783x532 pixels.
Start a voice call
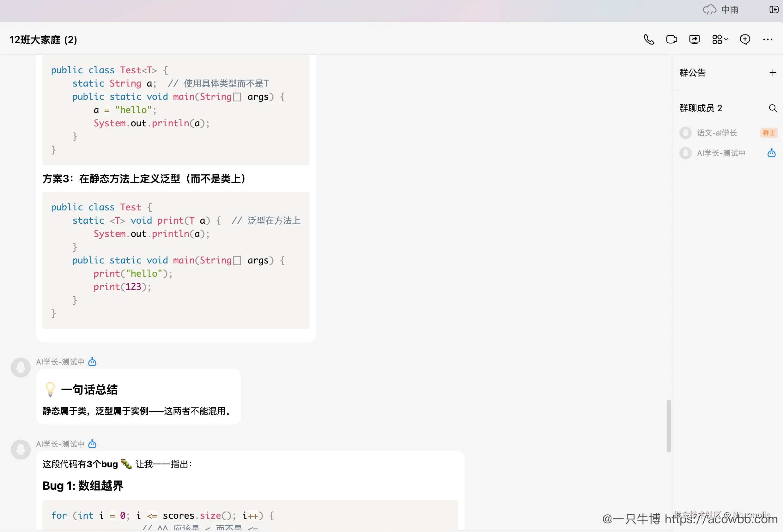tap(649, 39)
